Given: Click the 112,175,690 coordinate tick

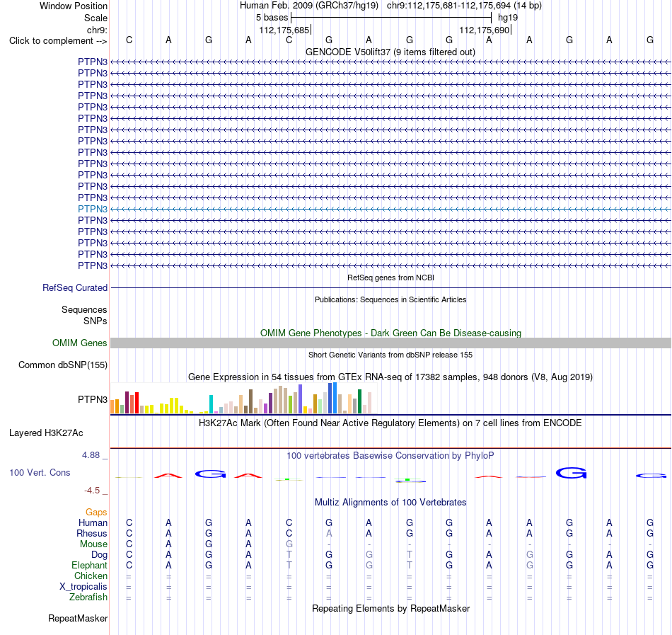Looking at the screenshot, I should (x=485, y=30).
